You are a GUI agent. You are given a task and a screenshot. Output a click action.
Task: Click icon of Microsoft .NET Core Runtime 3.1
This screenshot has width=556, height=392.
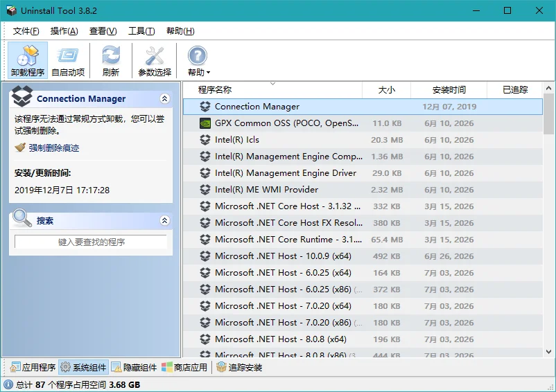205,240
